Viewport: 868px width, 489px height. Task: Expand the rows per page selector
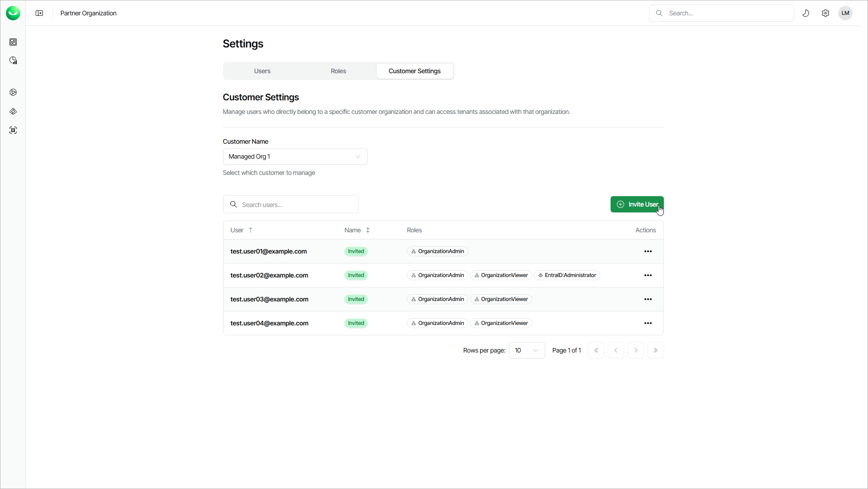pos(527,350)
